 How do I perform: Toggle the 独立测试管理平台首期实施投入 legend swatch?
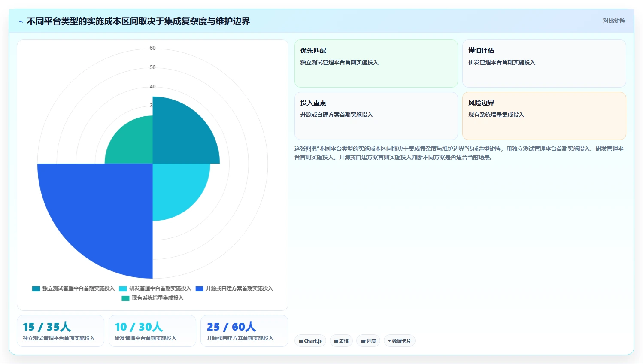[x=36, y=288]
